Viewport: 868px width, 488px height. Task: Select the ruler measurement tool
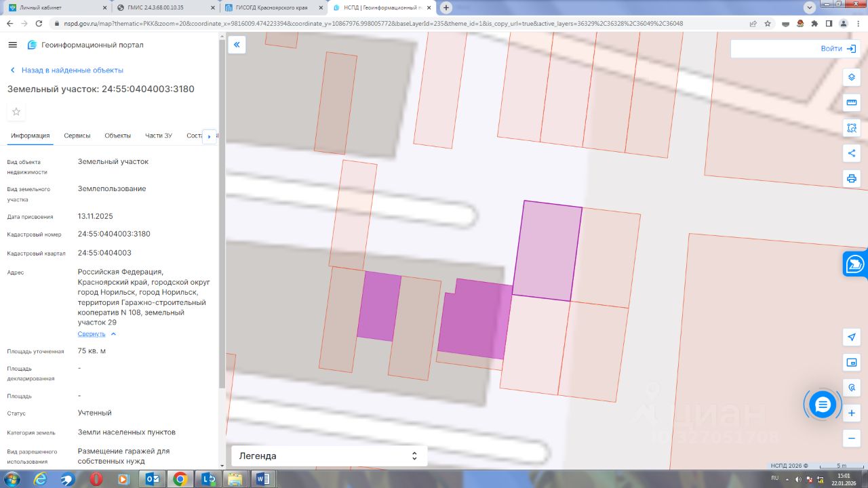[x=852, y=102]
